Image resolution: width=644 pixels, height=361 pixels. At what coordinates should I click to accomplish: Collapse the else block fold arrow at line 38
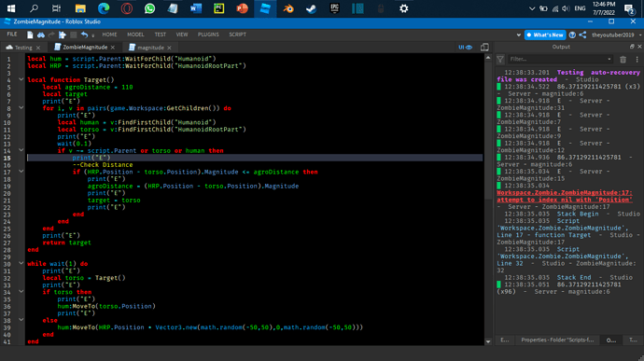coord(21,320)
